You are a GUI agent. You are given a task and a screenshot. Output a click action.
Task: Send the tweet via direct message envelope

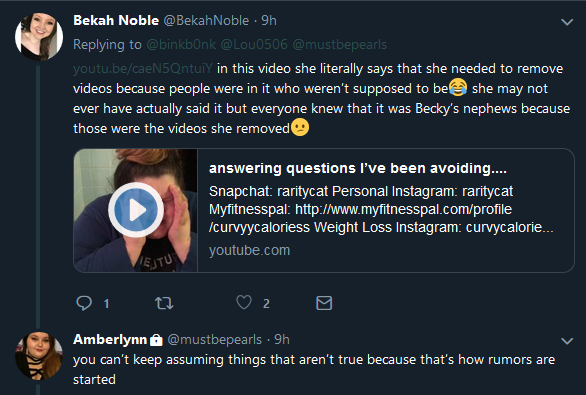click(324, 303)
